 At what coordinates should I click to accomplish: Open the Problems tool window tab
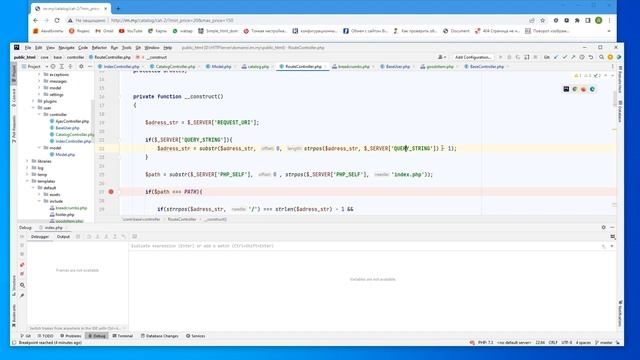point(71,336)
